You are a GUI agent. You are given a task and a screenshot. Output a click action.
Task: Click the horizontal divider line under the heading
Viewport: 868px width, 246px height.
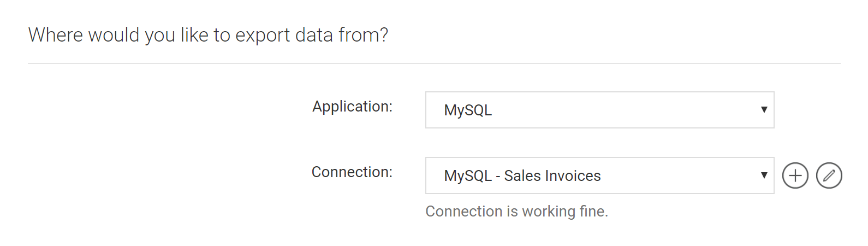(x=435, y=63)
